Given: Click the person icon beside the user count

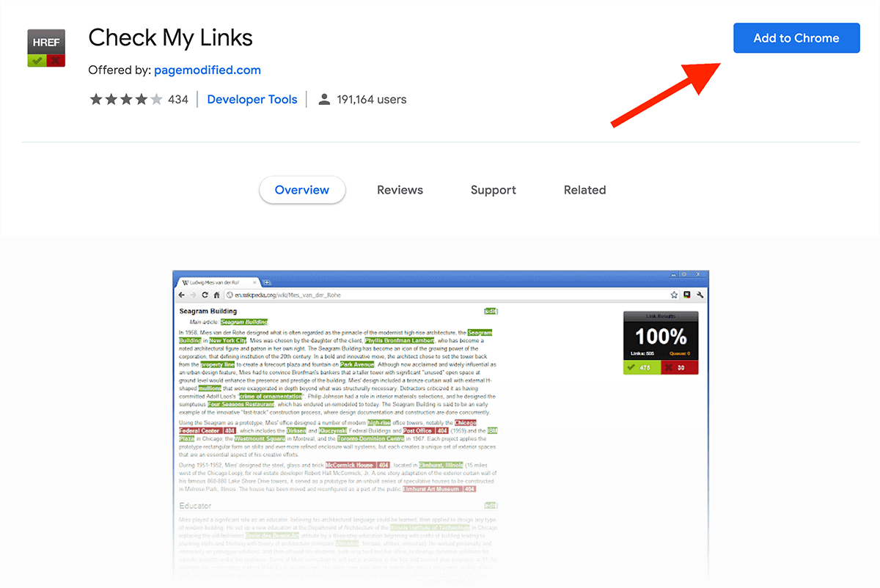Looking at the screenshot, I should point(323,99).
